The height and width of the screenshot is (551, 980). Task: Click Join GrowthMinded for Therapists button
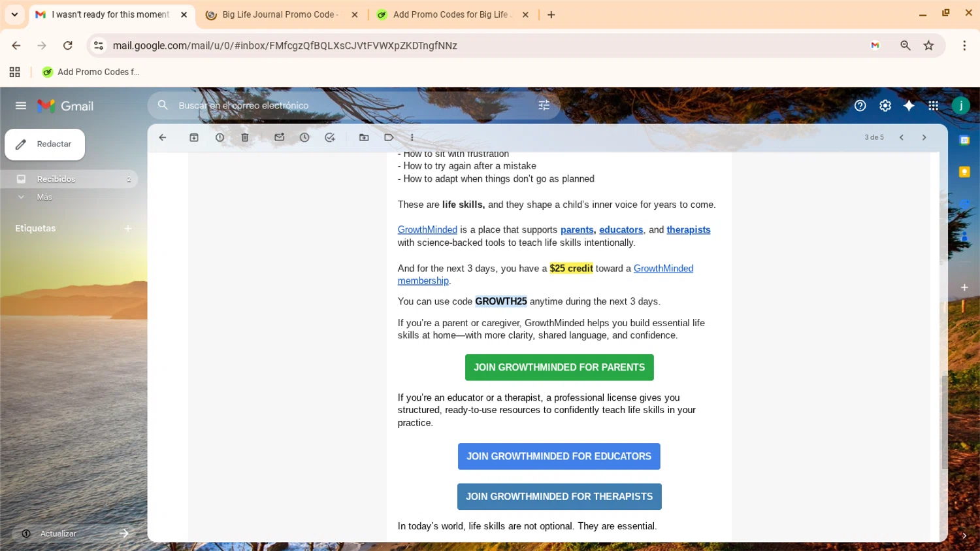point(559,497)
